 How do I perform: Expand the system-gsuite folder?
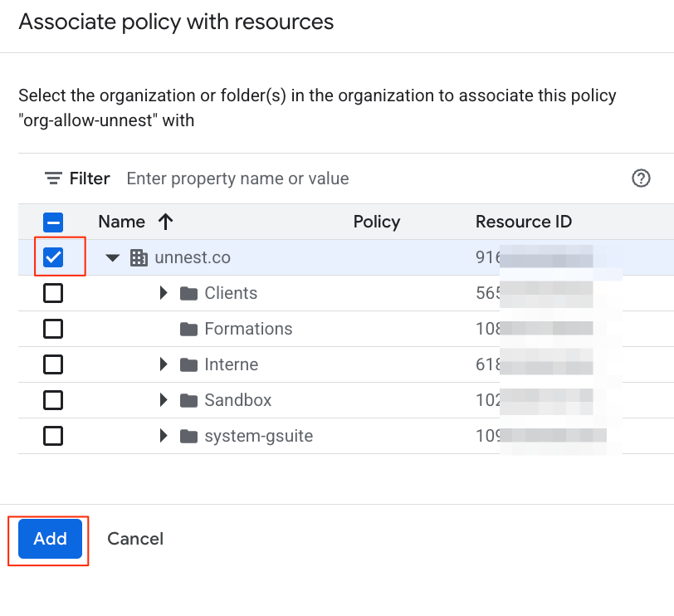coord(164,436)
